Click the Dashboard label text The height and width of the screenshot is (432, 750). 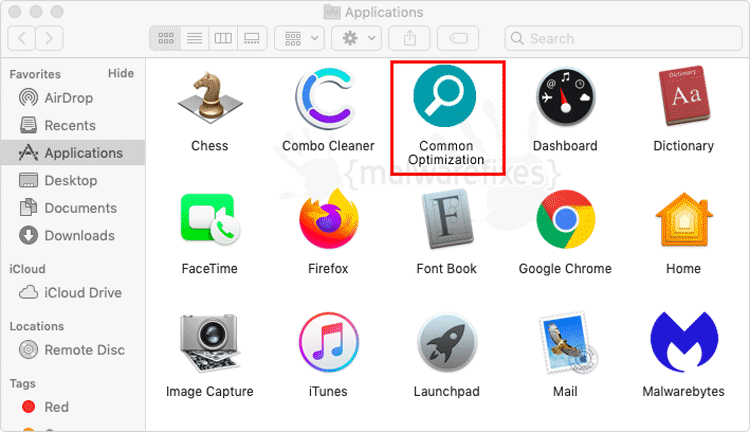pos(565,145)
